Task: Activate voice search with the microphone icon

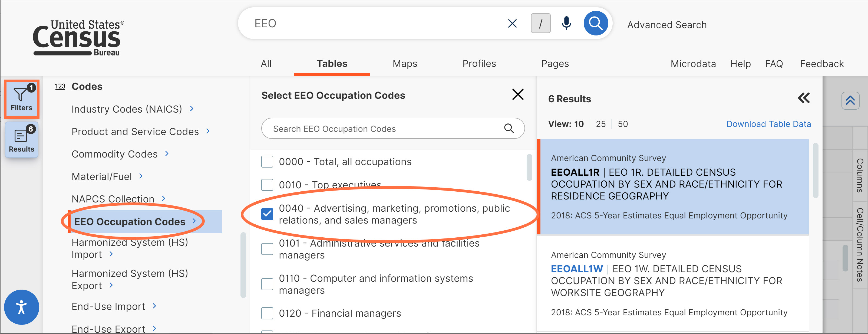Action: click(566, 23)
